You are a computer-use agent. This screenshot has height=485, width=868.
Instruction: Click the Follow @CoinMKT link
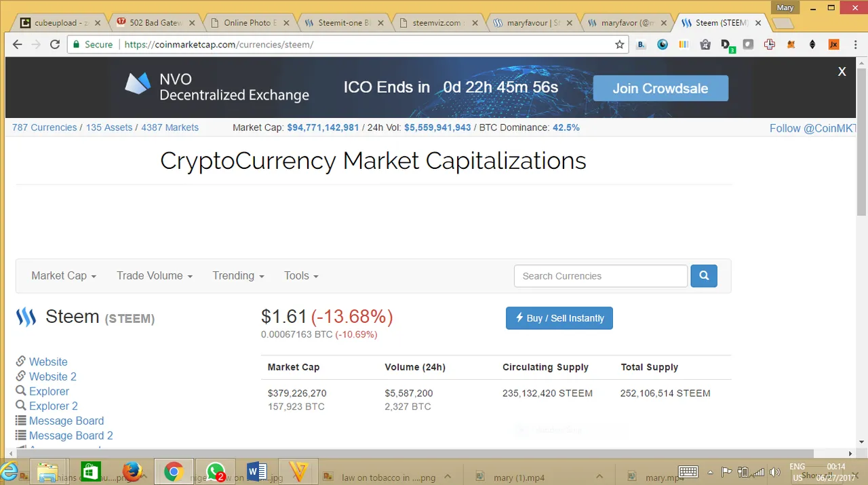(x=813, y=128)
